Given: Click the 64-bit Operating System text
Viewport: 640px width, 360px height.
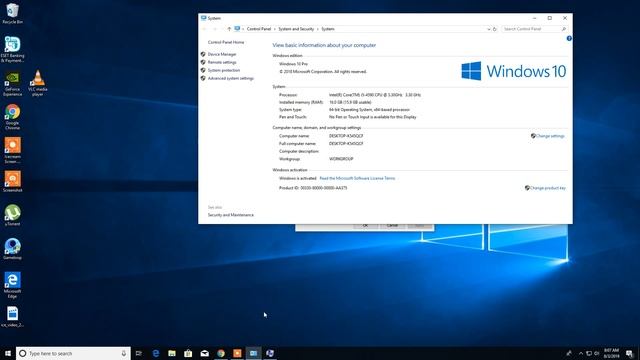Looking at the screenshot, I should (369, 109).
